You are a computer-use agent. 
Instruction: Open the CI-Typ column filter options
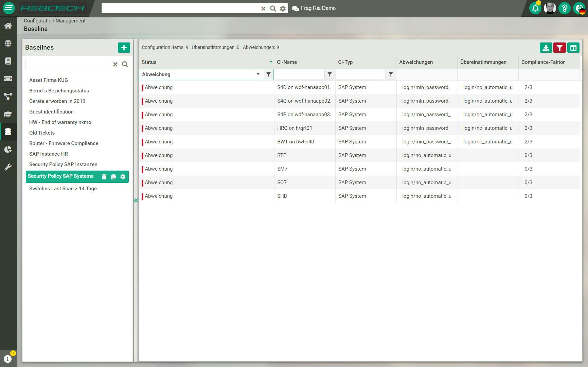point(391,74)
